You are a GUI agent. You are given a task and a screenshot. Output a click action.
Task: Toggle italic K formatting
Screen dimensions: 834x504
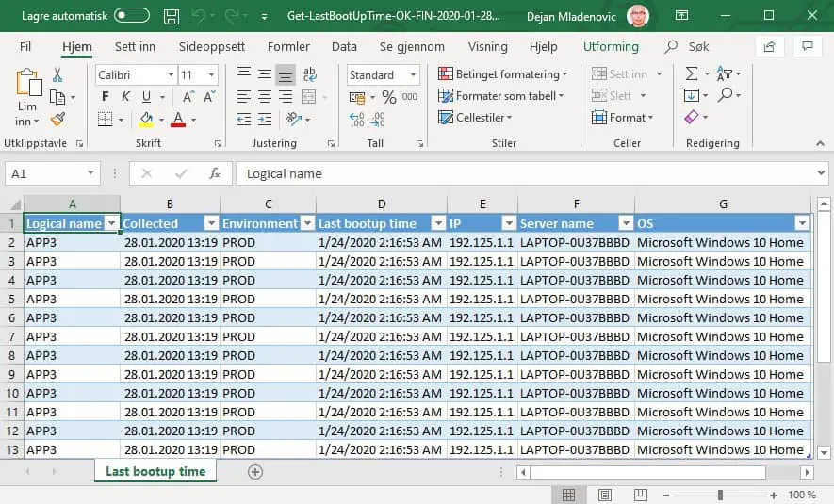pos(125,97)
